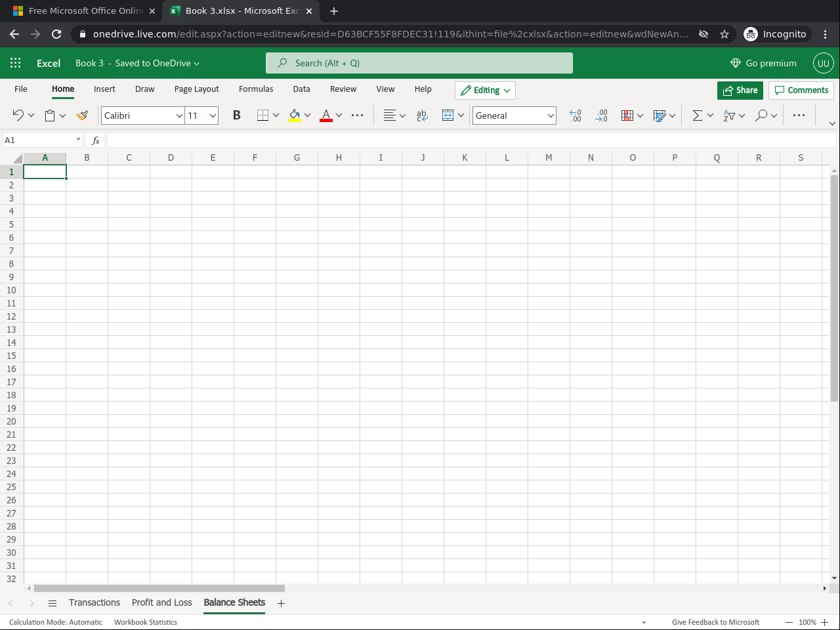Click the Merge cells icon
The width and height of the screenshot is (840, 630).
tap(448, 115)
